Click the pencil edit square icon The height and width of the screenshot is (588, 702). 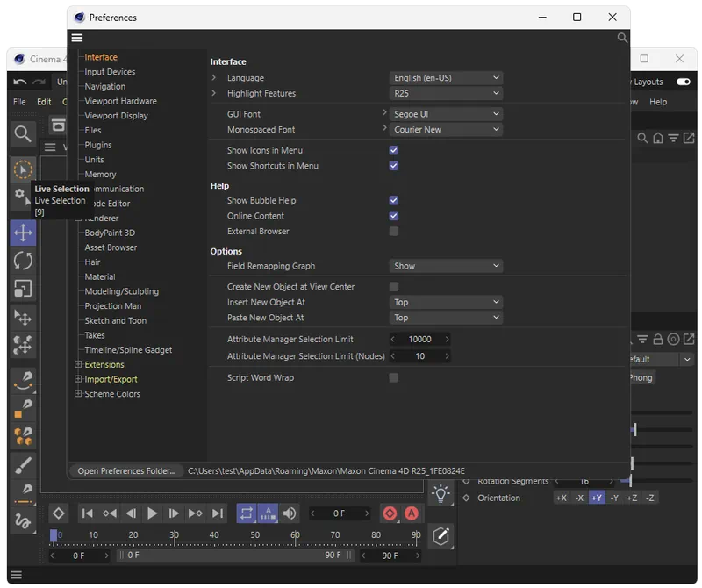[x=441, y=535]
